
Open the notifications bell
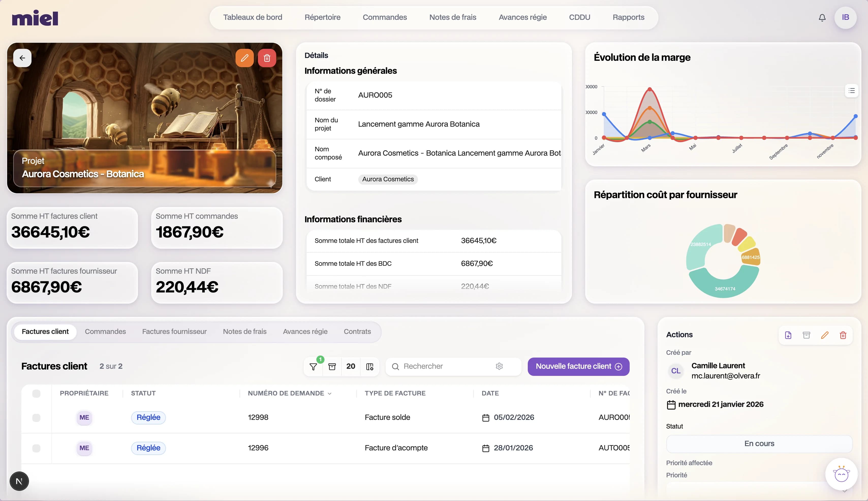click(x=822, y=18)
